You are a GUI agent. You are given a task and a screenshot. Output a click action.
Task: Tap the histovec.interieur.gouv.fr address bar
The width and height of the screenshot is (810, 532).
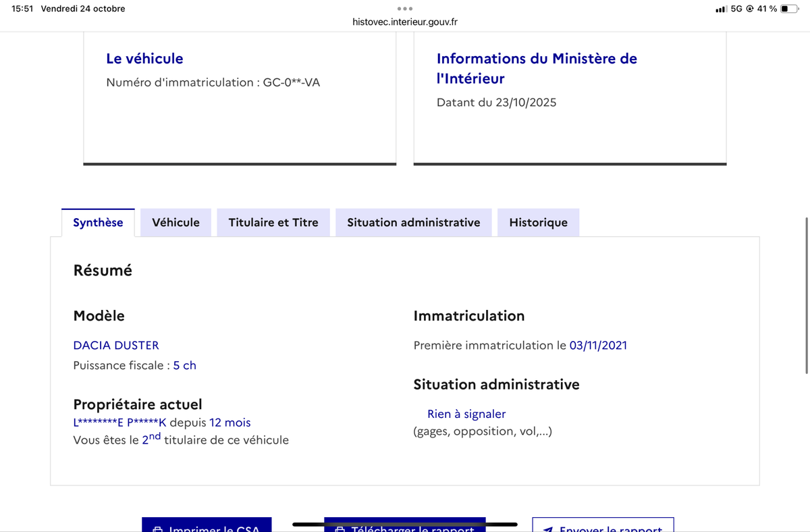(405, 22)
